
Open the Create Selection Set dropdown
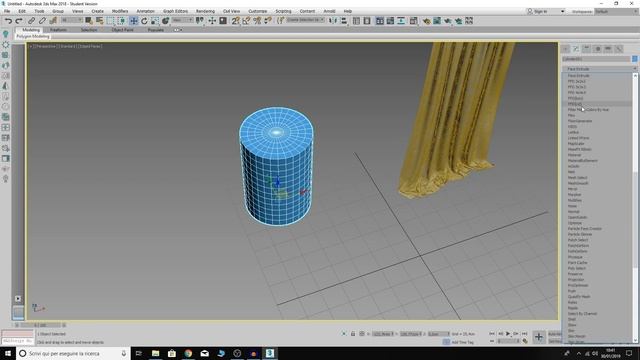pyautogui.click(x=305, y=20)
